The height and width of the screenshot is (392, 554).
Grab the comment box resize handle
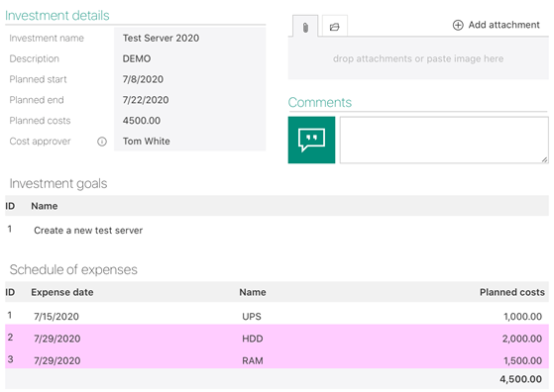544,159
